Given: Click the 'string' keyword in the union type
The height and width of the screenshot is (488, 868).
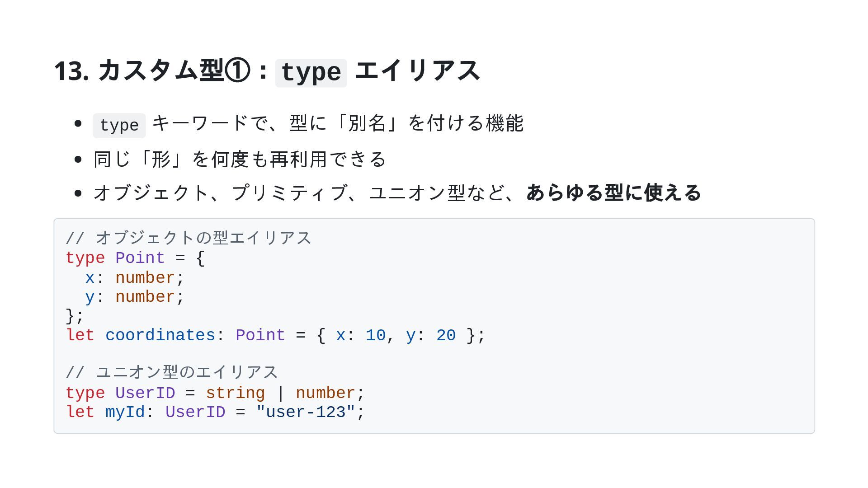Looking at the screenshot, I should pyautogui.click(x=235, y=393).
